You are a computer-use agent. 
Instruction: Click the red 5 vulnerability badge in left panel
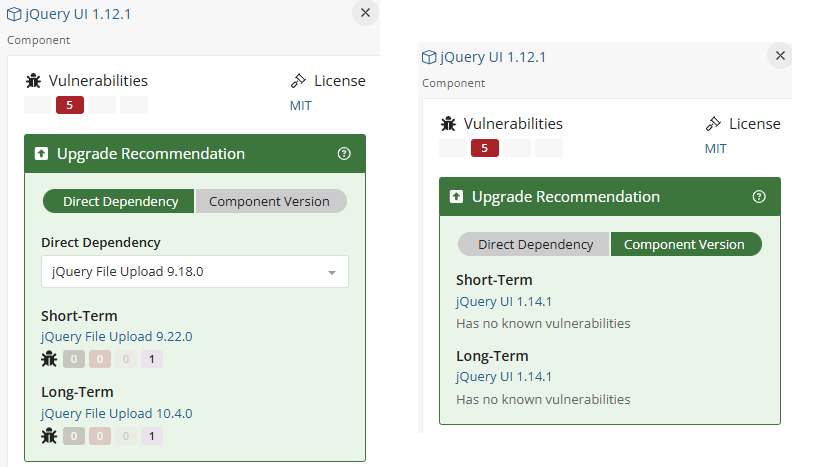click(70, 105)
